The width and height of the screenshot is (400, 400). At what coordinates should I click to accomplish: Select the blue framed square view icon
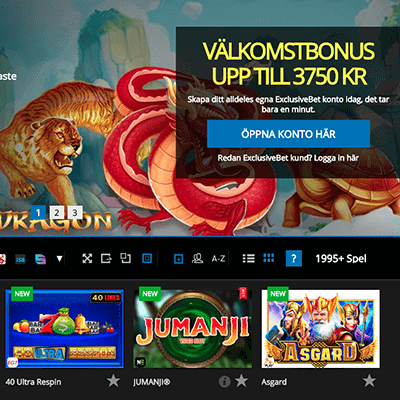147,258
